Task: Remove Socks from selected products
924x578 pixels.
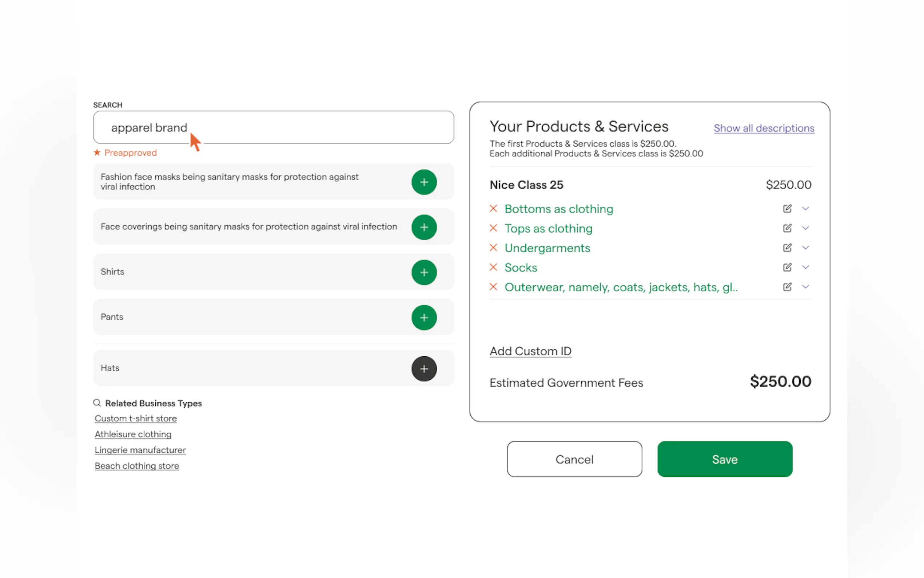Action: (x=493, y=267)
